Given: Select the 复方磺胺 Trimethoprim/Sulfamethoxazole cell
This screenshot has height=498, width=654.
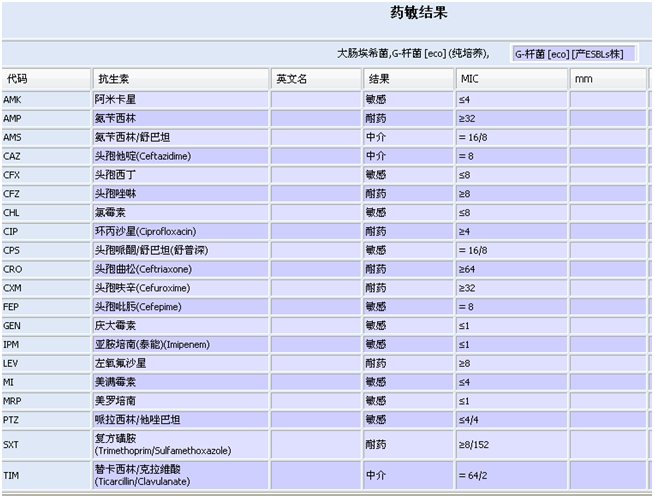Looking at the screenshot, I should pyautogui.click(x=180, y=444).
